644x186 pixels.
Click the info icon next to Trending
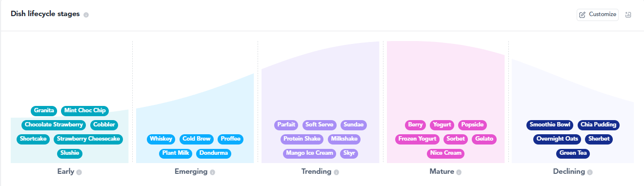click(x=337, y=172)
